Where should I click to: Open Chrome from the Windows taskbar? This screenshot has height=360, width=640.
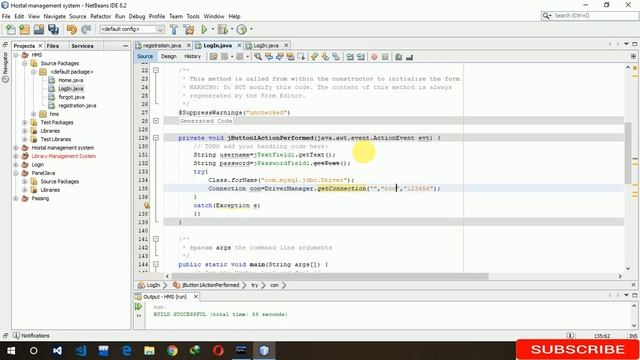coord(172,350)
